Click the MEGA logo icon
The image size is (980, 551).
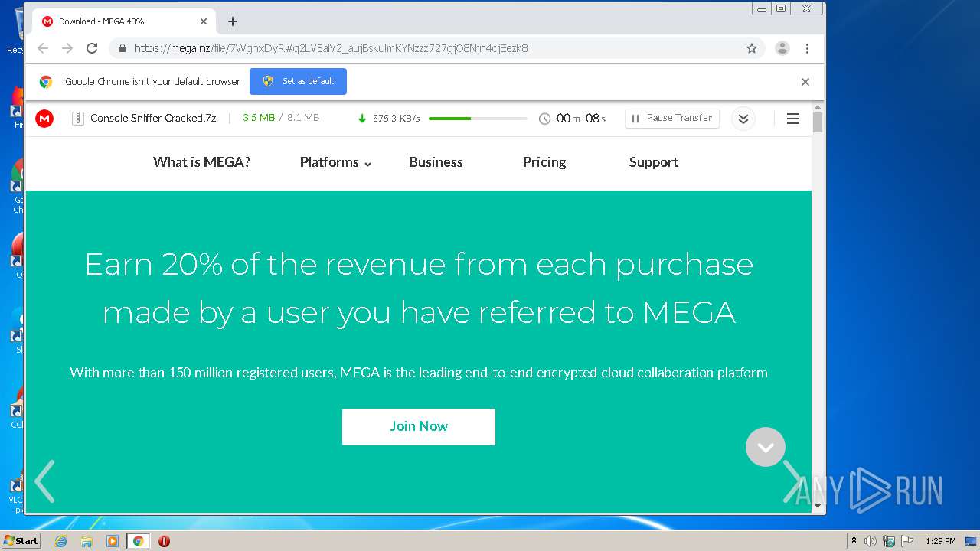coord(44,119)
